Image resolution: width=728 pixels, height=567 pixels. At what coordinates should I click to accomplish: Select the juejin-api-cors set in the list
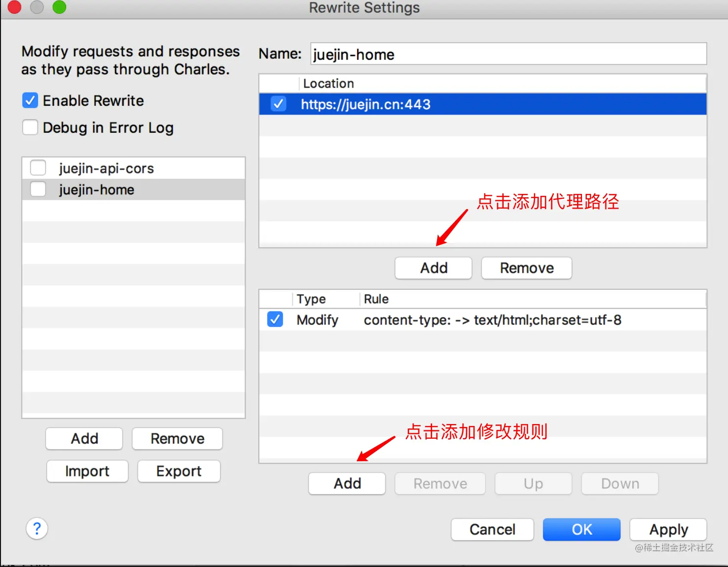[x=133, y=168]
